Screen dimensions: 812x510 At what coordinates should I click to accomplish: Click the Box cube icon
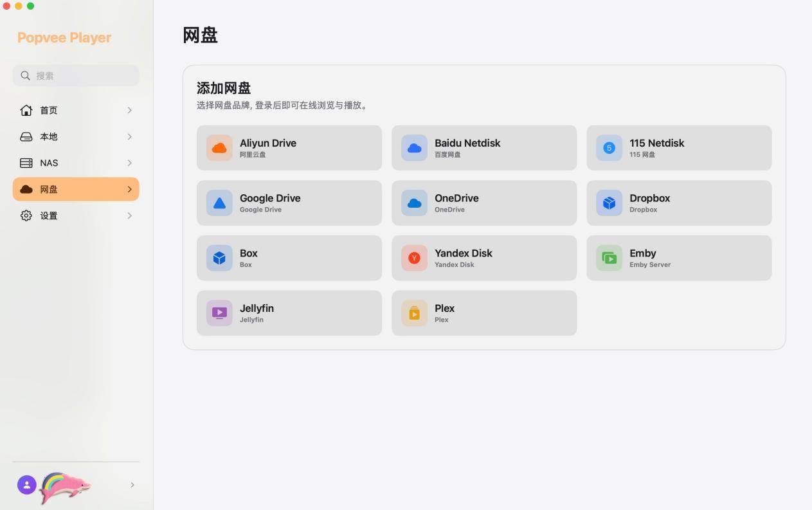pyautogui.click(x=219, y=258)
